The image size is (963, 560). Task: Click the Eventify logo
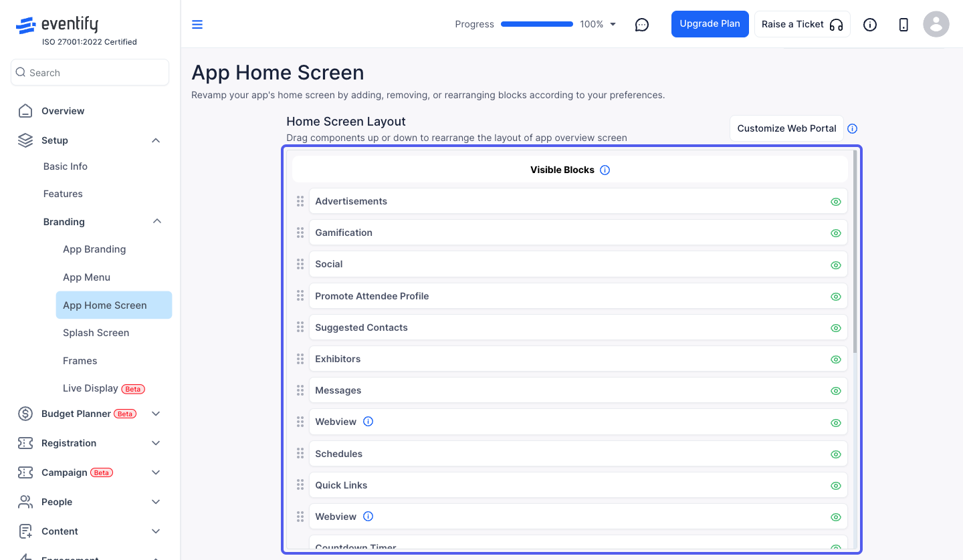[57, 25]
